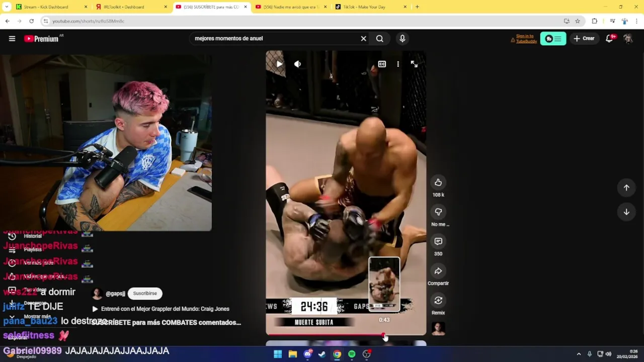Click the Suscribirse button

145,293
